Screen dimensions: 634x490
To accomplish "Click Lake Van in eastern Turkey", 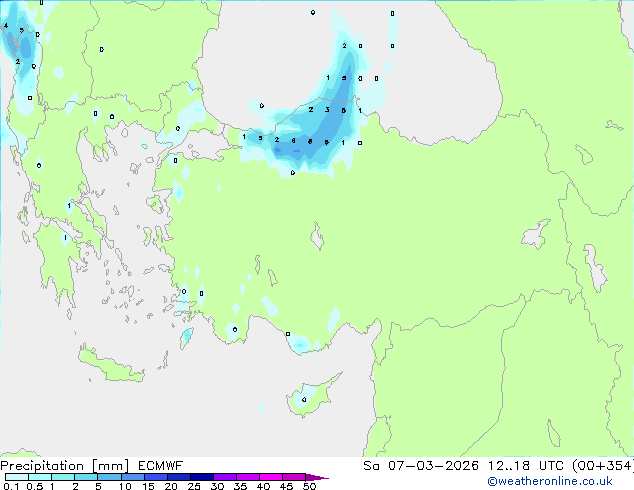I will (x=535, y=234).
